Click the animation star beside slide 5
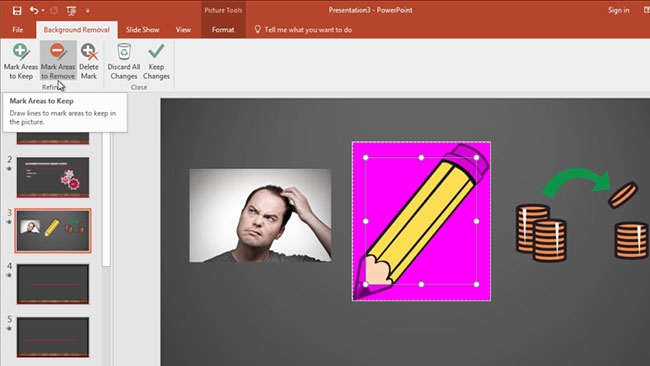The width and height of the screenshot is (650, 366). 9,328
